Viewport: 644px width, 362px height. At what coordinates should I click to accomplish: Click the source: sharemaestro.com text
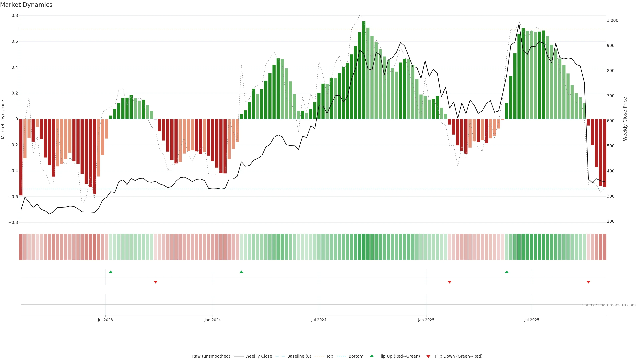point(609,305)
